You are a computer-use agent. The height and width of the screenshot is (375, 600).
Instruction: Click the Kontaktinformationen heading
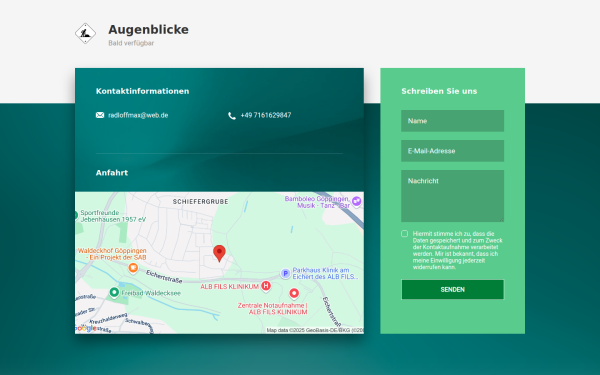[142, 91]
